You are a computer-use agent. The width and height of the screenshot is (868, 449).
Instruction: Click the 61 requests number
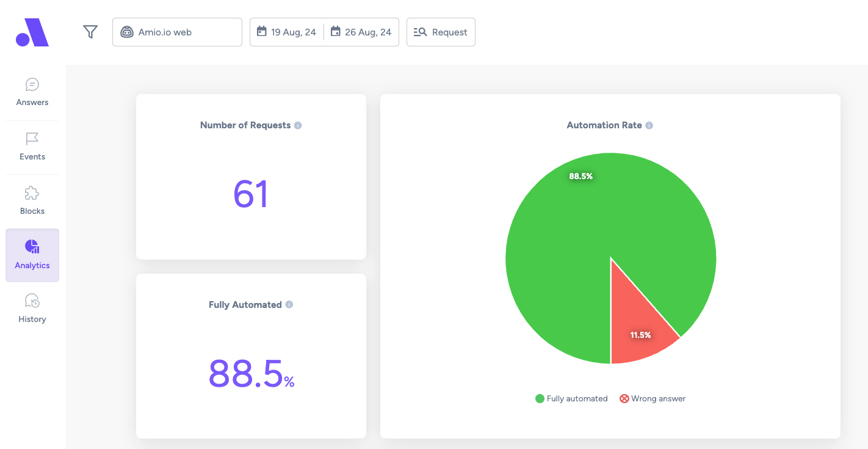[251, 194]
